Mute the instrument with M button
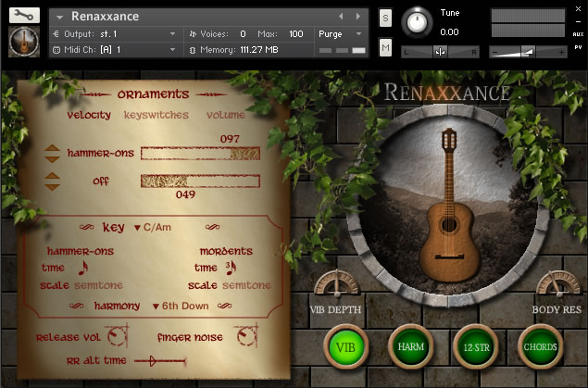Image resolution: width=588 pixels, height=388 pixels. pos(385,47)
